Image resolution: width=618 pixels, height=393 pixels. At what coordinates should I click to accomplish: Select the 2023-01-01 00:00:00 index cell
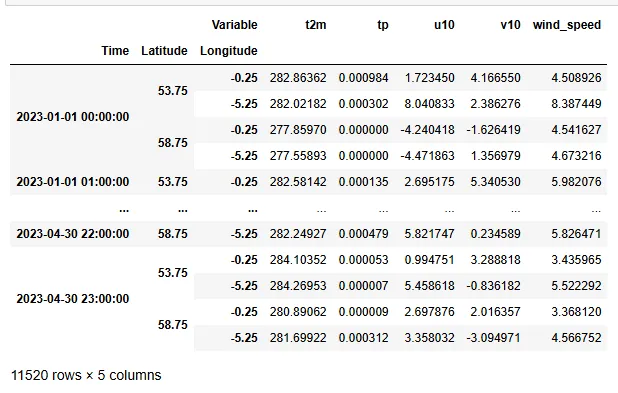[73, 117]
